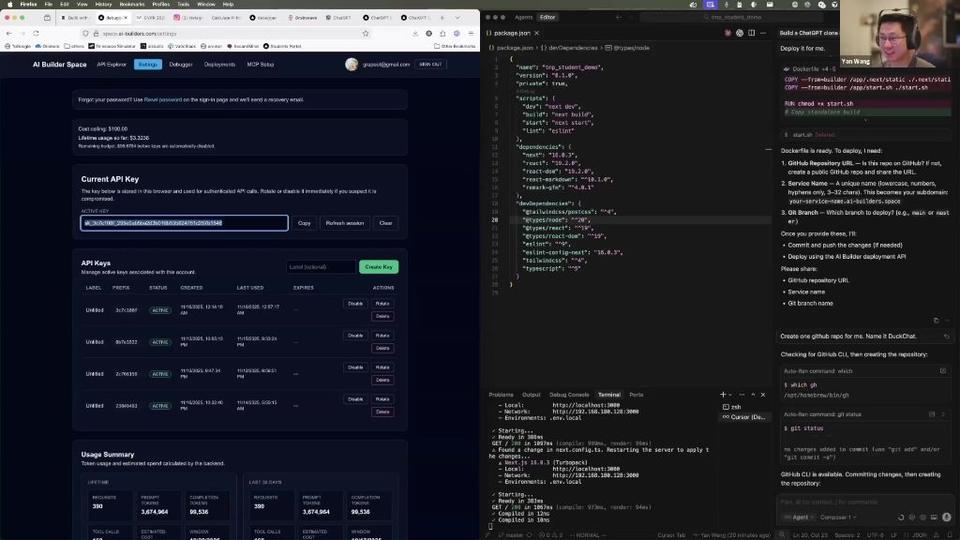The height and width of the screenshot is (540, 960).
Task: Focus the optional key Label input
Action: point(321,267)
